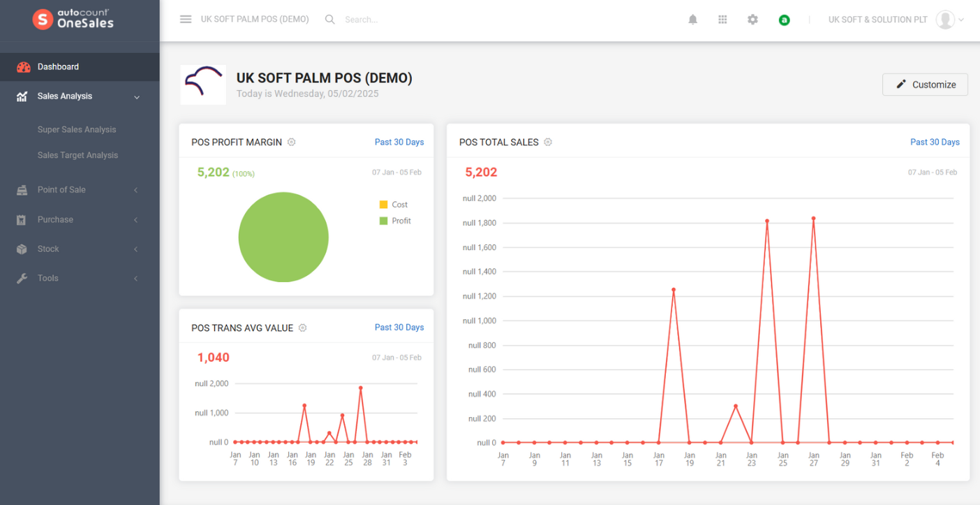Screen dimensions: 980x505
Task: Click the Jan 24 peak data point in Total Sales
Action: 767,221
